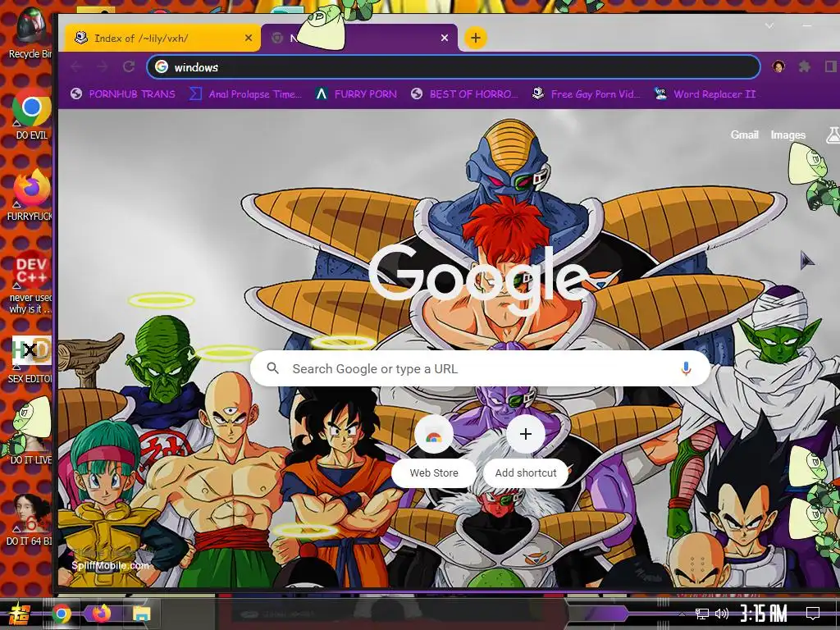The width and height of the screenshot is (840, 630).
Task: Select the Chrome 'DO EVIL' desktop shortcut
Action: tap(31, 114)
